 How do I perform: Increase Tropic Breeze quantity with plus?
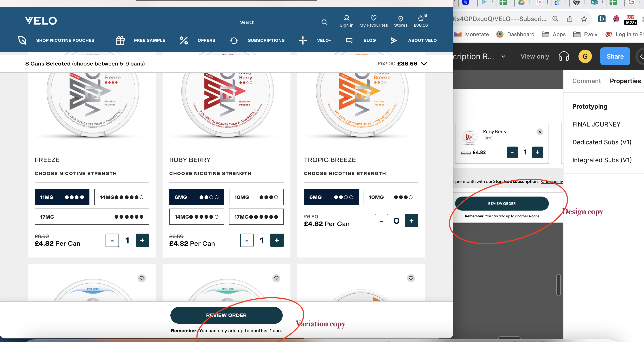click(411, 221)
